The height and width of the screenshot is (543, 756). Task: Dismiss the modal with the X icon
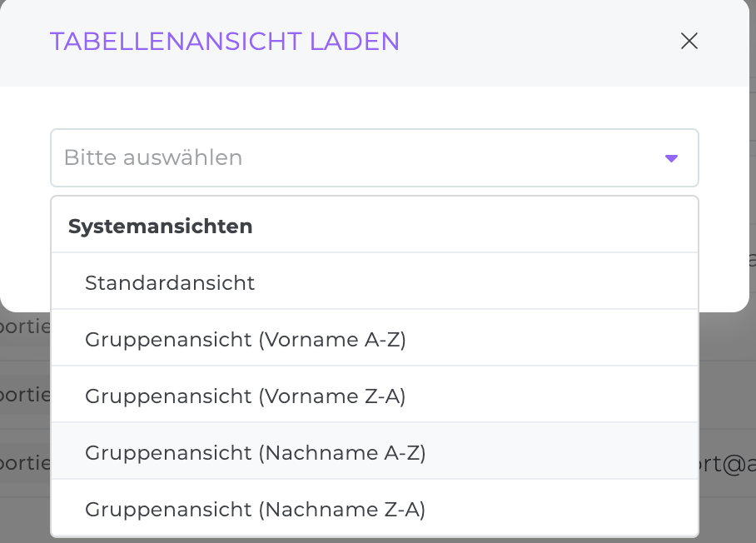(x=689, y=42)
